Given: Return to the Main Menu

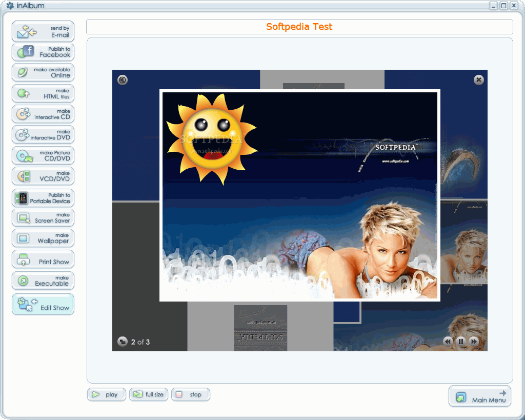Looking at the screenshot, I should tap(480, 396).
